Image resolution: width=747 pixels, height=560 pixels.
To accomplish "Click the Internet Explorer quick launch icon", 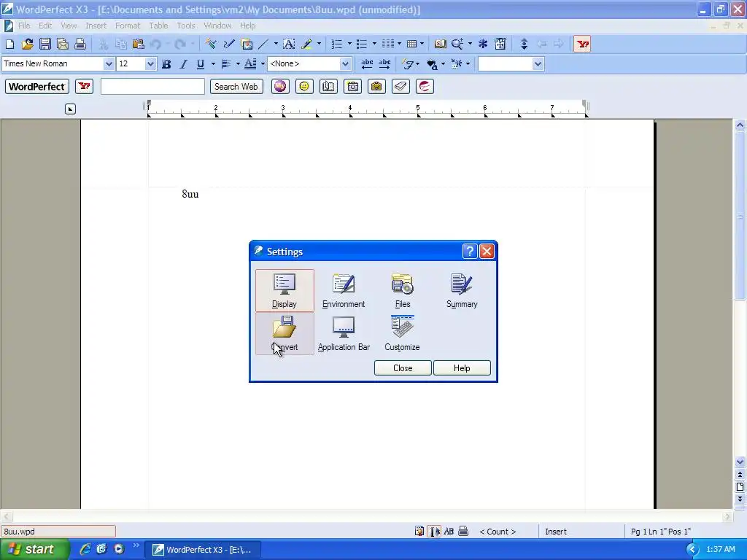I will [85, 549].
